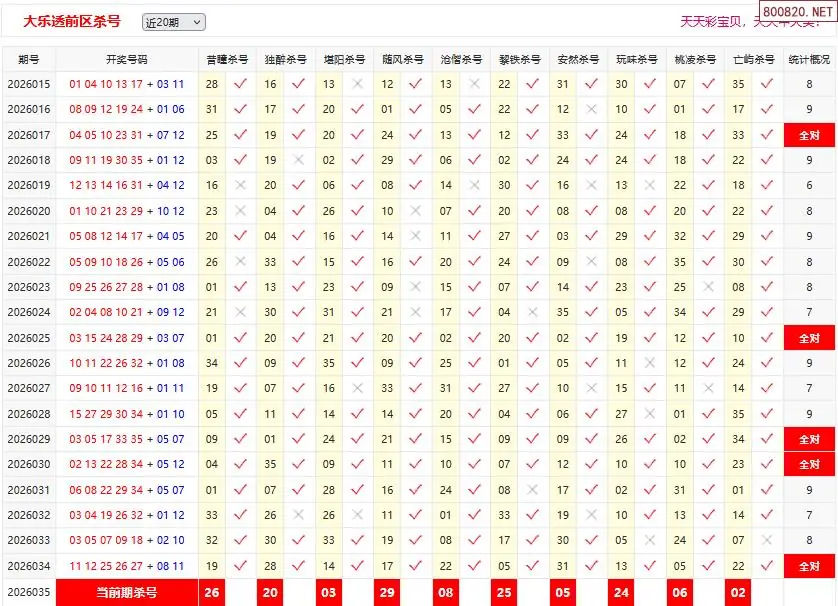The height and width of the screenshot is (606, 838).
Task: Open the 近20期 period dropdown
Action: (173, 22)
